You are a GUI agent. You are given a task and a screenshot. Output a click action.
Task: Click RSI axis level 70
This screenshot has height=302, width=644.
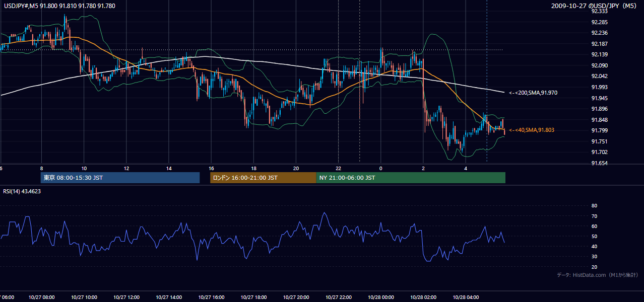594,216
